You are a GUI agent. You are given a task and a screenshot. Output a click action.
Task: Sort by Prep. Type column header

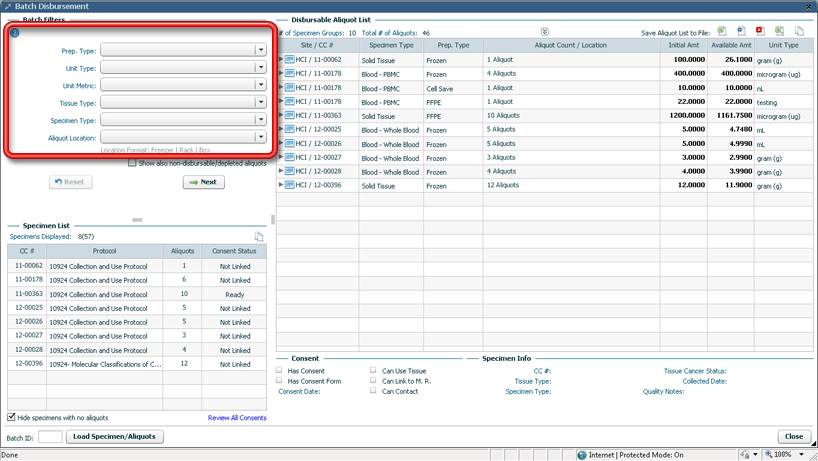coord(453,45)
